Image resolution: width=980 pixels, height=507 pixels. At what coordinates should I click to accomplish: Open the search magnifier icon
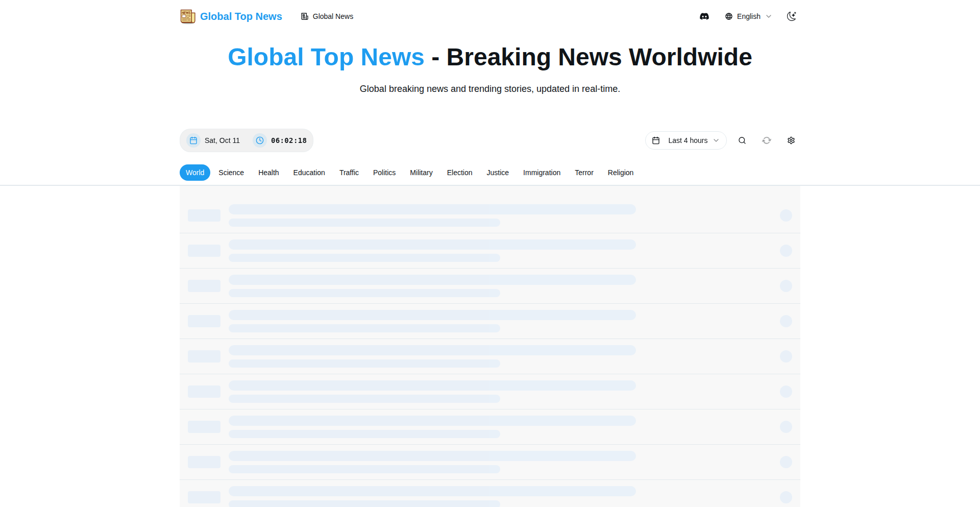(742, 140)
